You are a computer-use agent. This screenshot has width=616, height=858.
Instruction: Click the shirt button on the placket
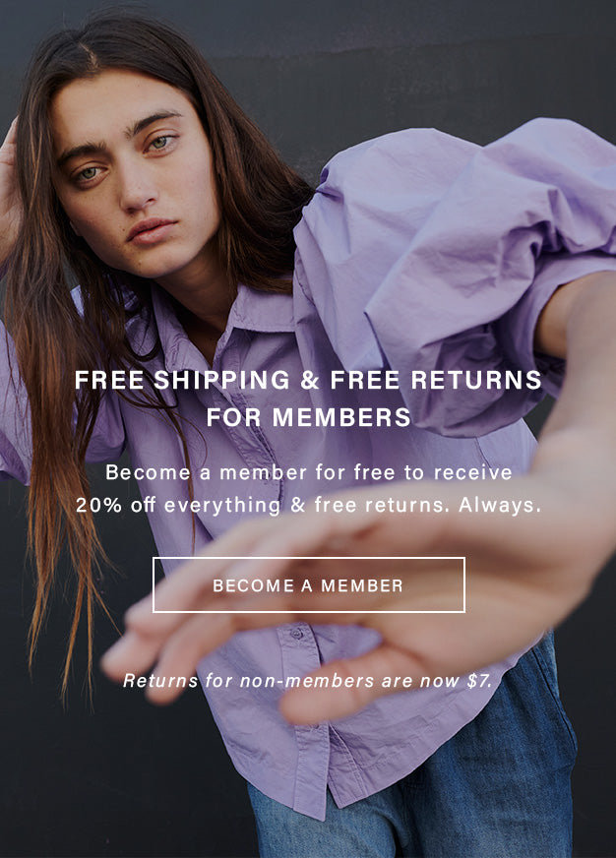(296, 635)
